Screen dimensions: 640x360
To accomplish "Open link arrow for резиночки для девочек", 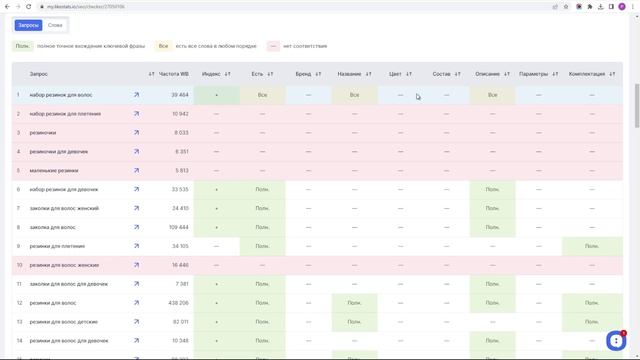I will pos(136,151).
